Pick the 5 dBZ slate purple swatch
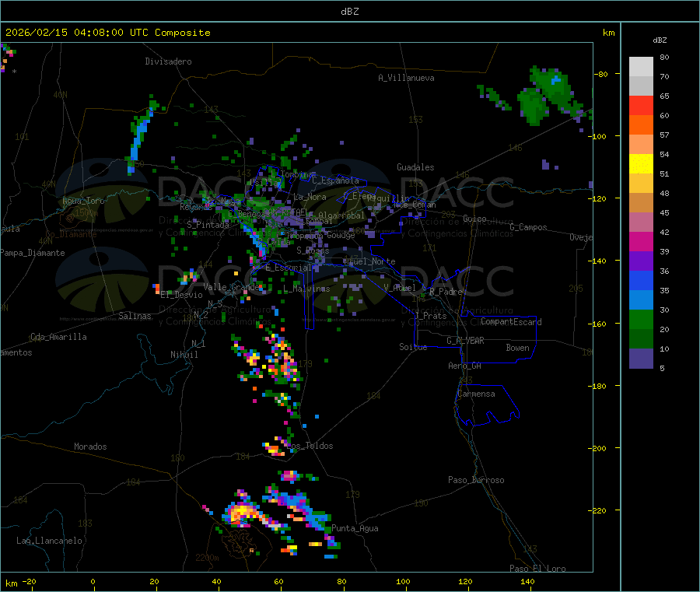The height and width of the screenshot is (592, 700). pyautogui.click(x=641, y=359)
